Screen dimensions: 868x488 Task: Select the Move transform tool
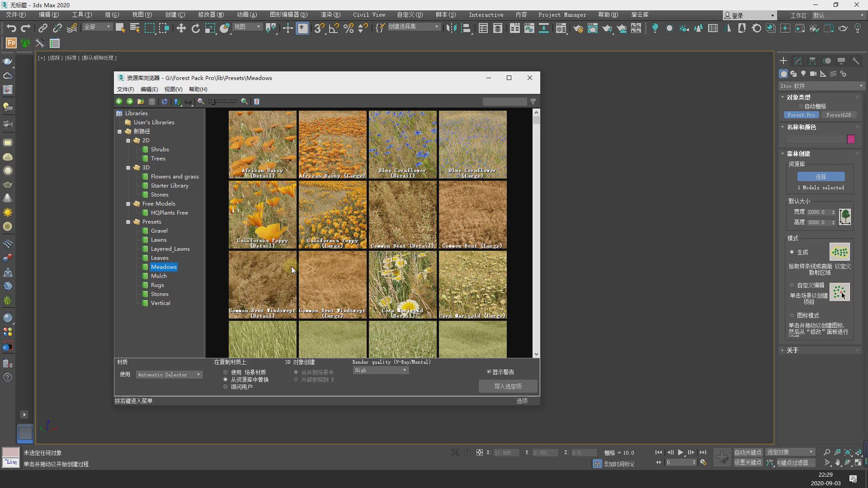click(181, 28)
